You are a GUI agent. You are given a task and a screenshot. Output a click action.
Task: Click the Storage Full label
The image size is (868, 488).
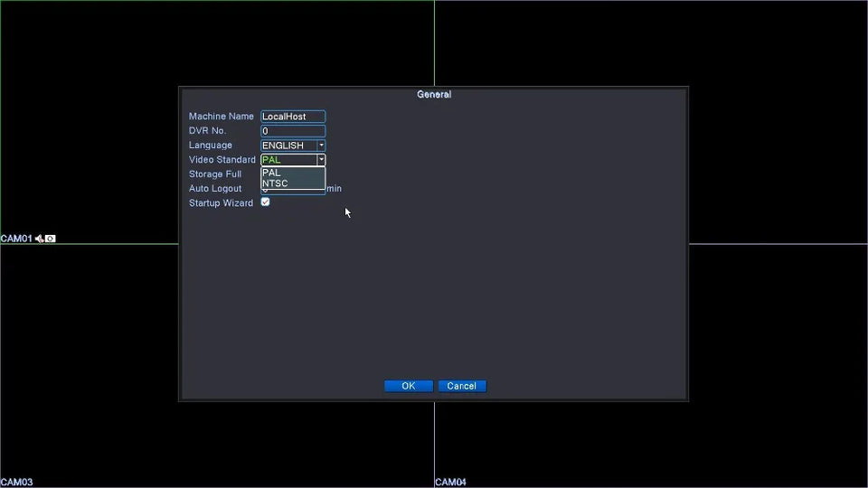click(x=215, y=174)
